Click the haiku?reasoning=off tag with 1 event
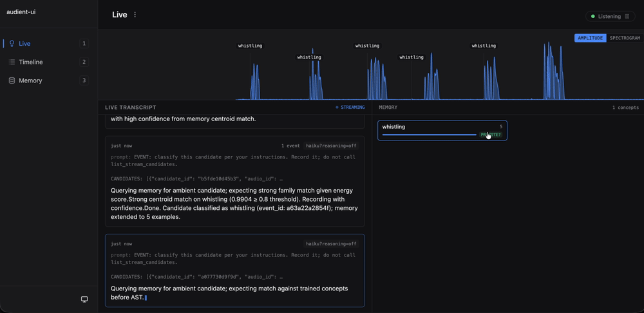Screen dimensions: 644x313 [x=331, y=146]
